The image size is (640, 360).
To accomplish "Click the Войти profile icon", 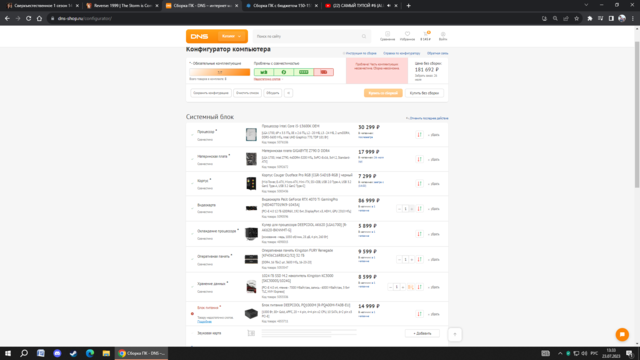I will point(443,34).
